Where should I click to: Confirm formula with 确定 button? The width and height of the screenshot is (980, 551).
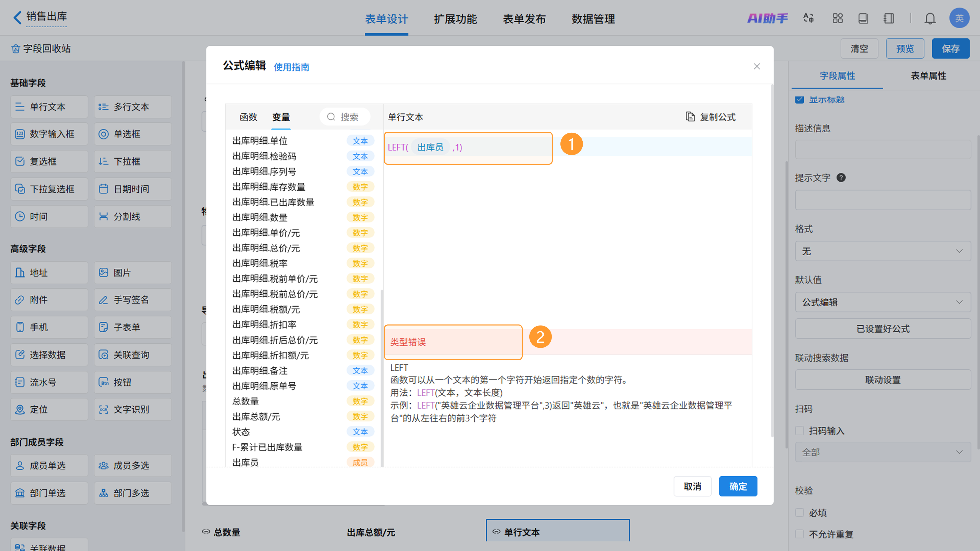738,486
